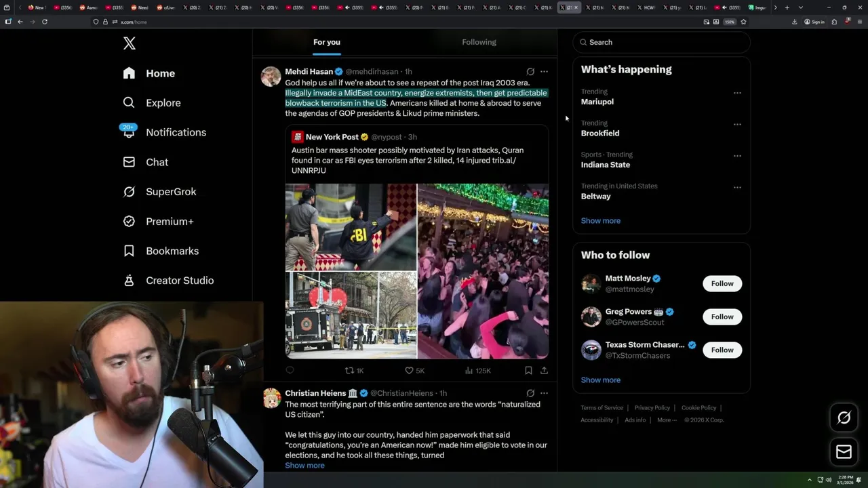Image resolution: width=868 pixels, height=488 pixels.
Task: Show more under Who to follow
Action: pos(601,380)
